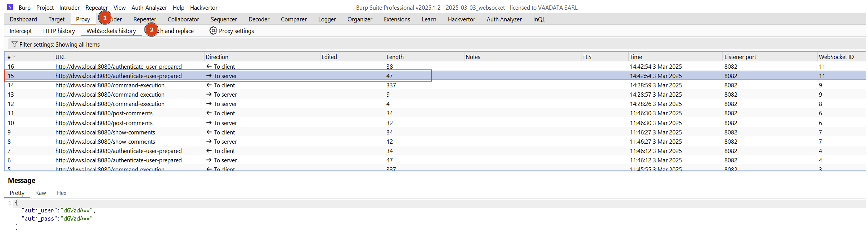Open the Project menu
Screen dimensions: 868x236
[45, 8]
